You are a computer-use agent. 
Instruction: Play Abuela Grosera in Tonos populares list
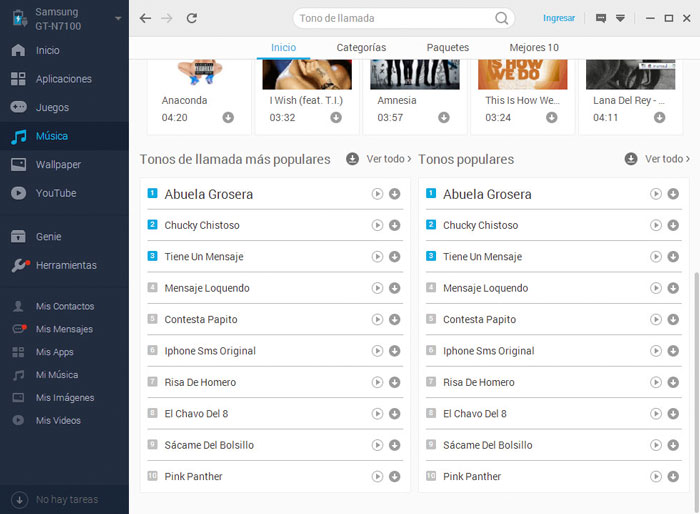[656, 194]
